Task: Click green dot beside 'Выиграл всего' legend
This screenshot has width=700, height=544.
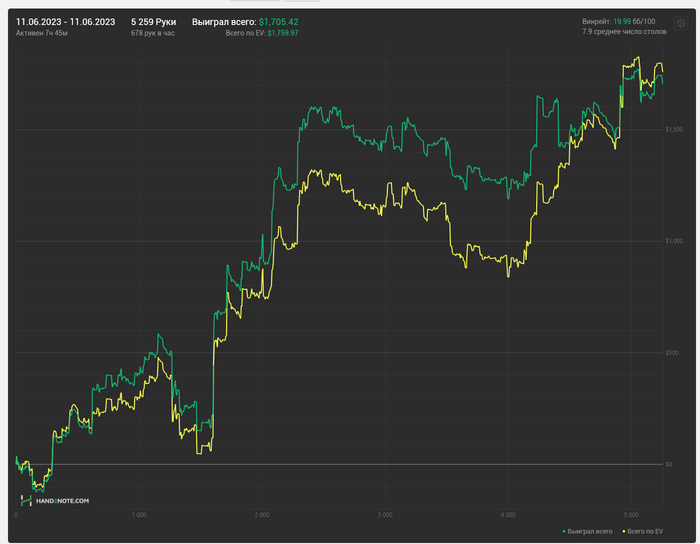Action: 564,531
